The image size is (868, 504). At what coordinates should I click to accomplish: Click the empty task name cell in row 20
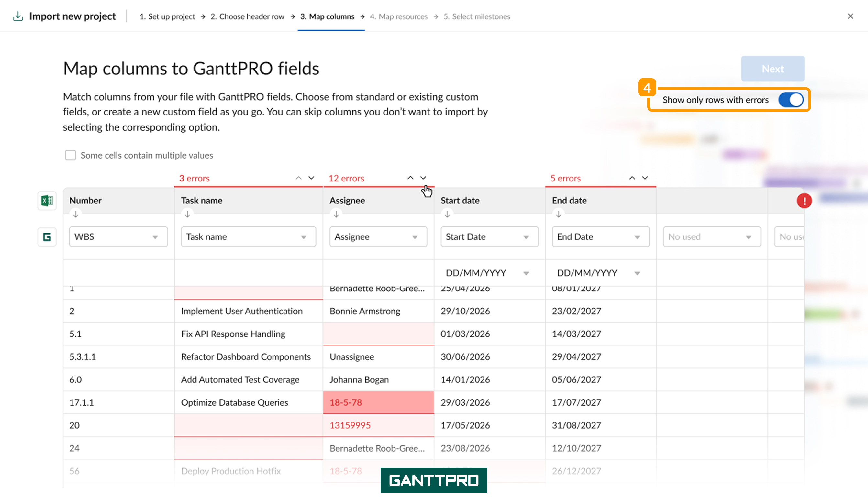click(x=248, y=425)
